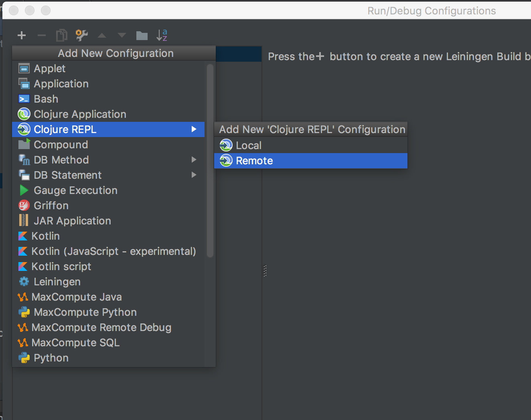Click the Kotlin script logo icon
The height and width of the screenshot is (420, 531).
click(23, 267)
